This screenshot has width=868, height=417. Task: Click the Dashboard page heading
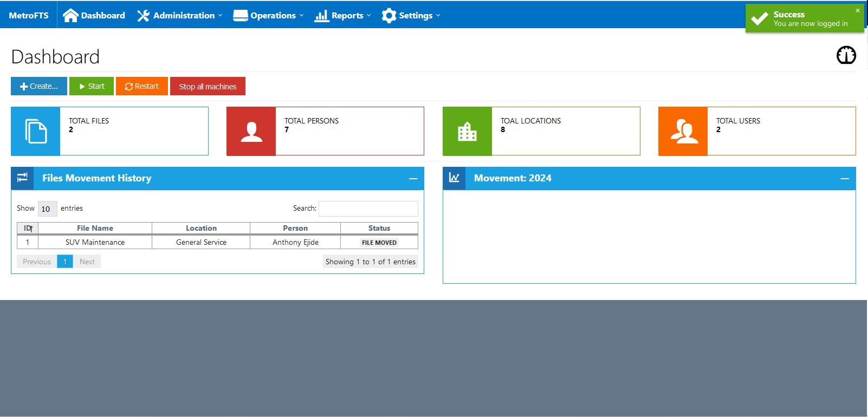(x=55, y=57)
